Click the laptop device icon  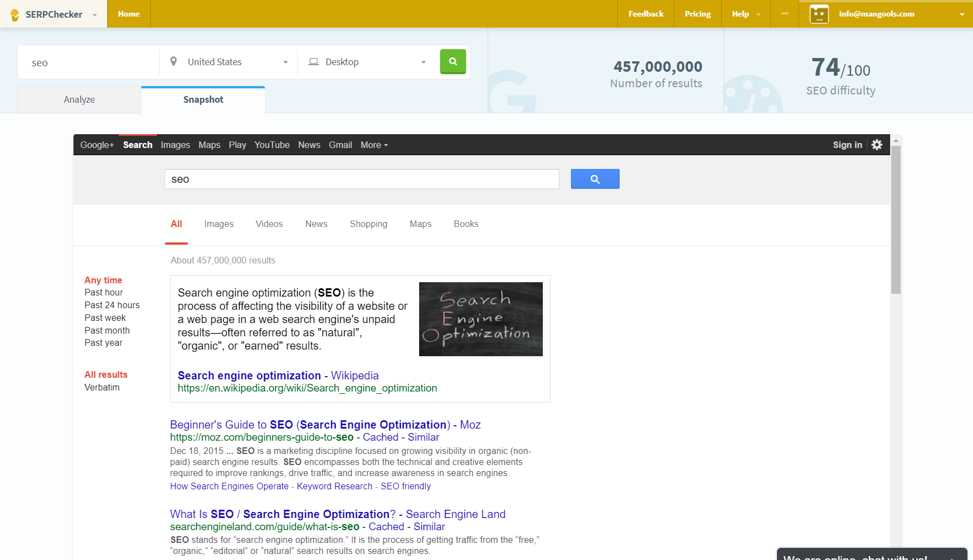[x=314, y=62]
